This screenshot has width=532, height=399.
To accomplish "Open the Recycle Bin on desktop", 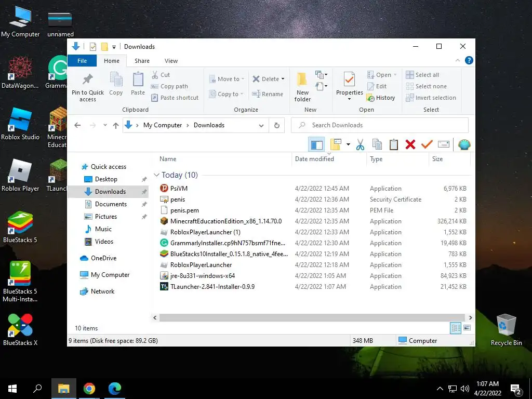I will (506, 330).
